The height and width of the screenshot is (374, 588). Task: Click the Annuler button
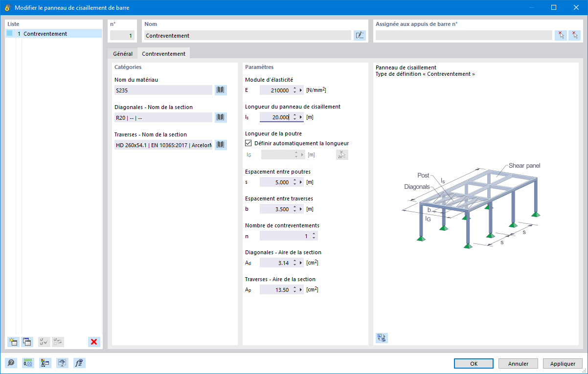point(518,364)
